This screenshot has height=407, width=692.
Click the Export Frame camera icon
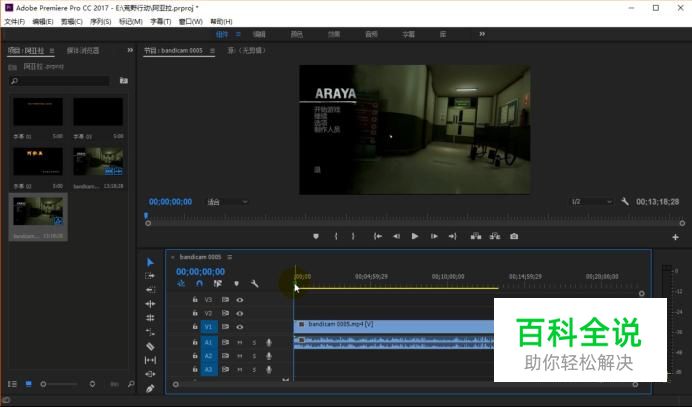pyautogui.click(x=514, y=237)
